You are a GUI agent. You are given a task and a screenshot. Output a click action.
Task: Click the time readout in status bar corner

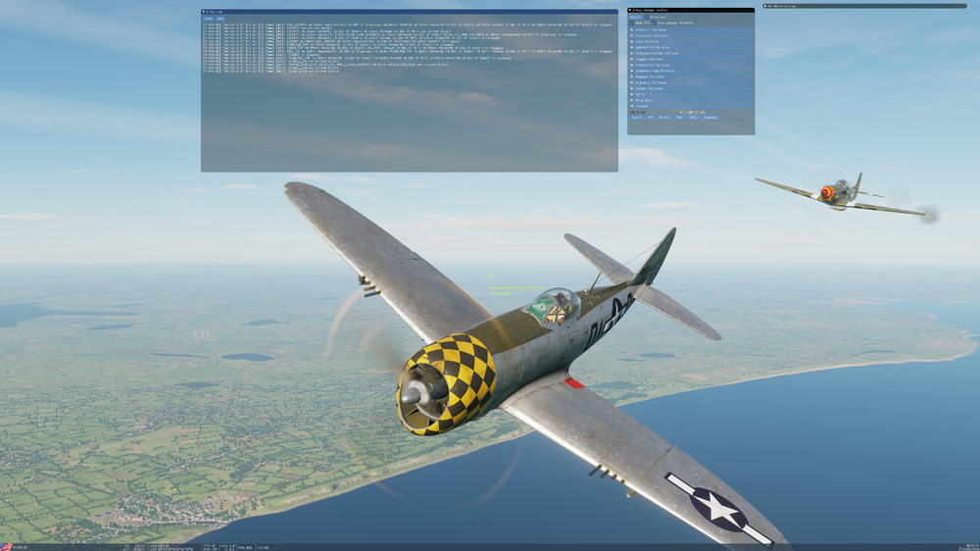pyautogui.click(x=972, y=546)
